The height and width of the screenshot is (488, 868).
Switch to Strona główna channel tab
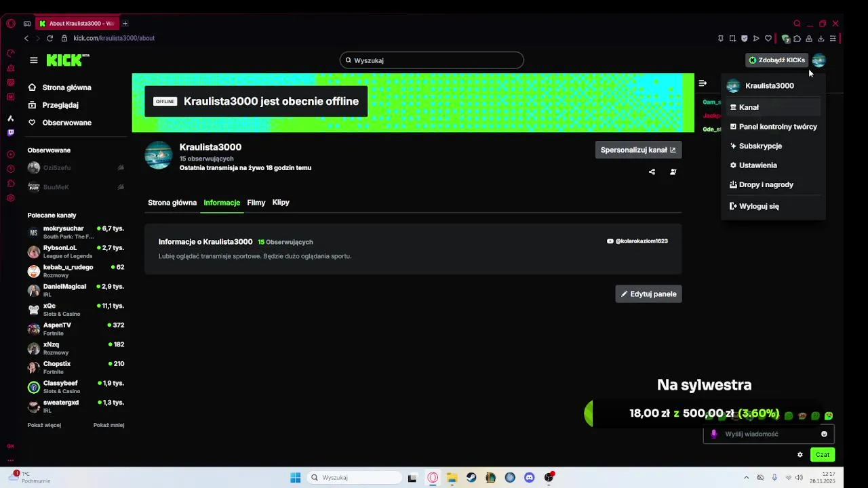(x=172, y=203)
